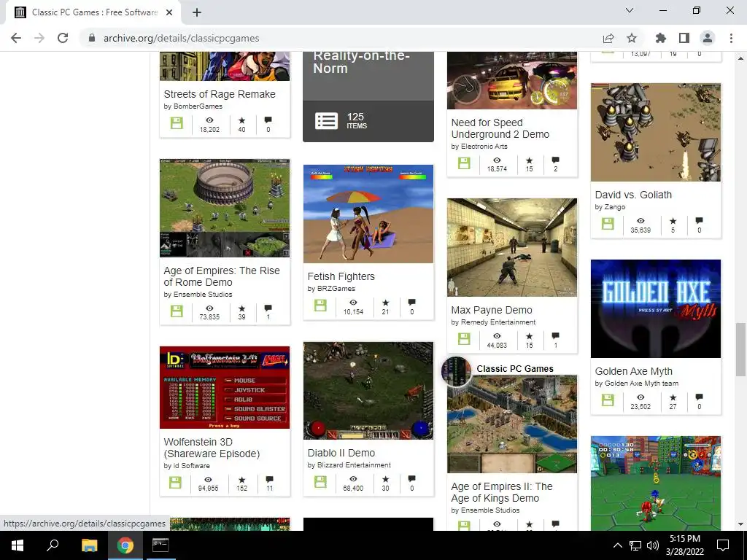Image resolution: width=747 pixels, height=560 pixels.
Task: Click reviews bubble under Age of Empires Rise of Rome
Action: click(268, 308)
